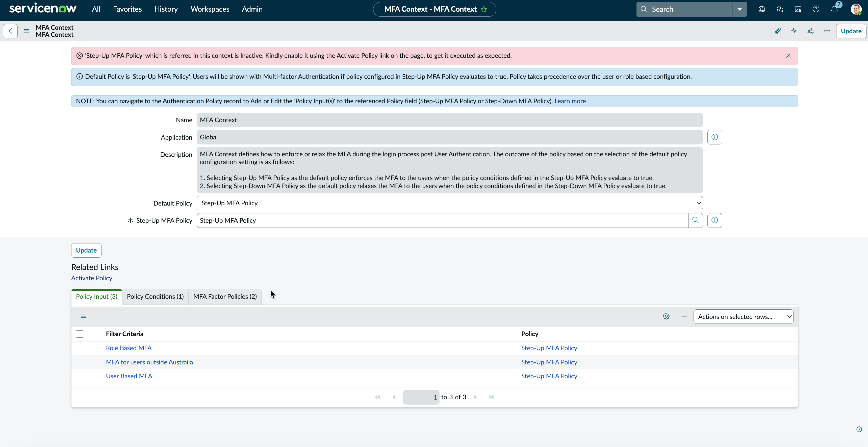Open the activity stream pulse icon
The height and width of the screenshot is (447, 868).
tap(794, 31)
